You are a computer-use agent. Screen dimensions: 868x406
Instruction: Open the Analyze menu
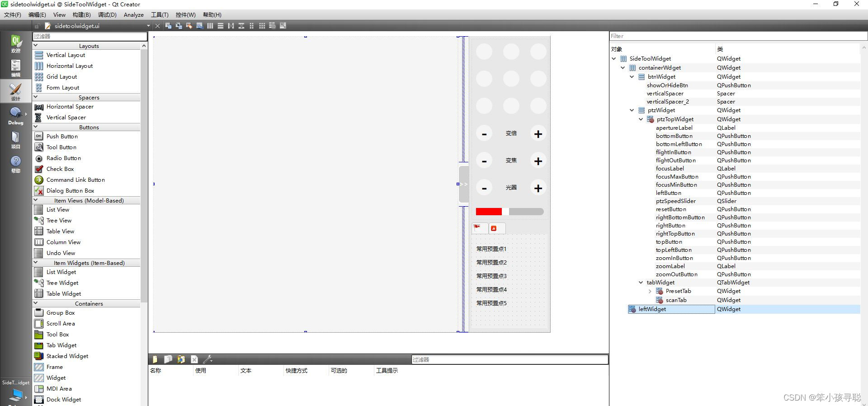pyautogui.click(x=134, y=15)
